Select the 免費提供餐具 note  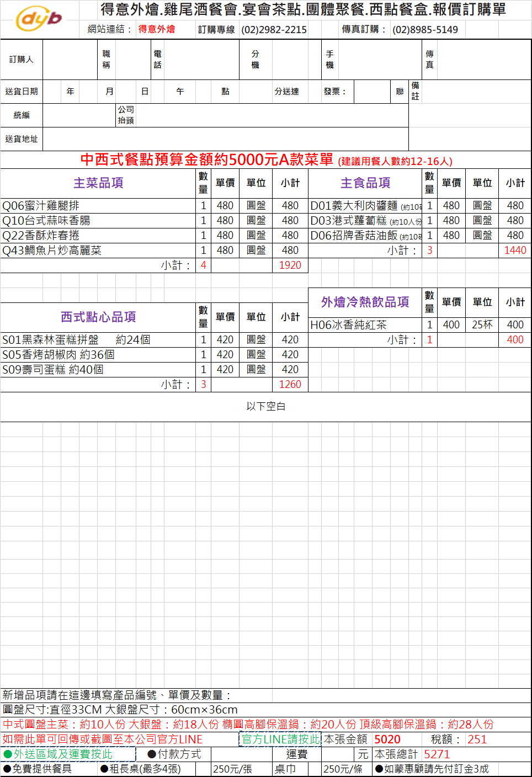(x=38, y=769)
